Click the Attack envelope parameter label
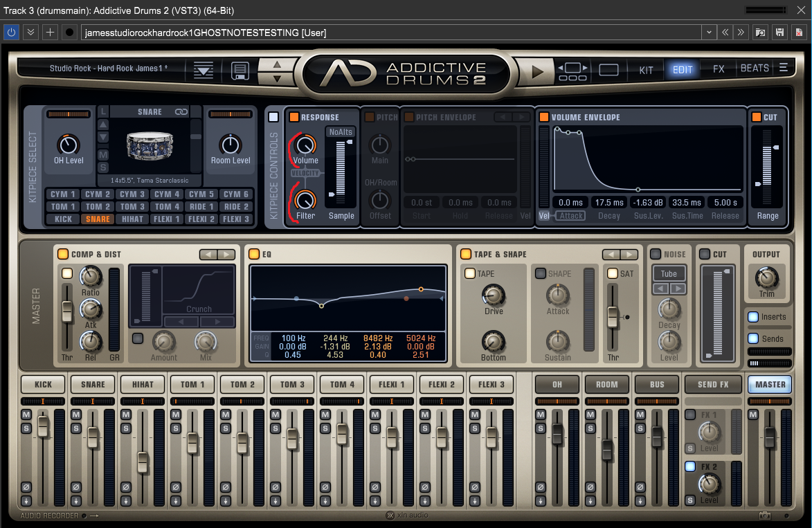Image resolution: width=812 pixels, height=528 pixels. [x=570, y=216]
